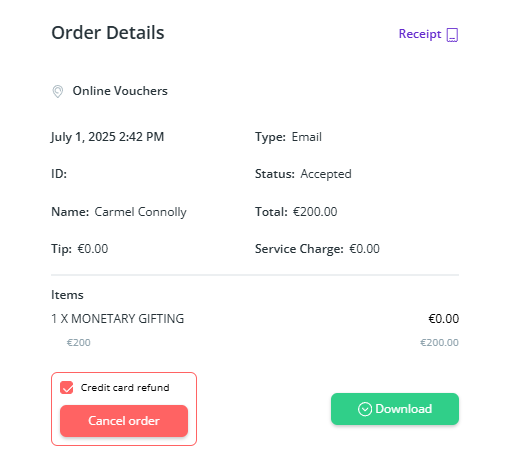This screenshot has height=453, width=510.
Task: Click the customer name Carmel Connolly
Action: [x=140, y=212]
